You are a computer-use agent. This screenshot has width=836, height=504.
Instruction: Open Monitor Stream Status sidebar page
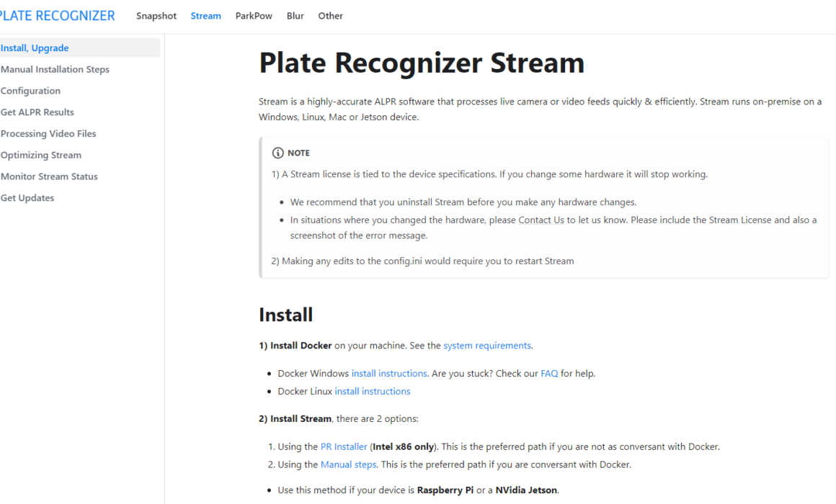[x=49, y=176]
